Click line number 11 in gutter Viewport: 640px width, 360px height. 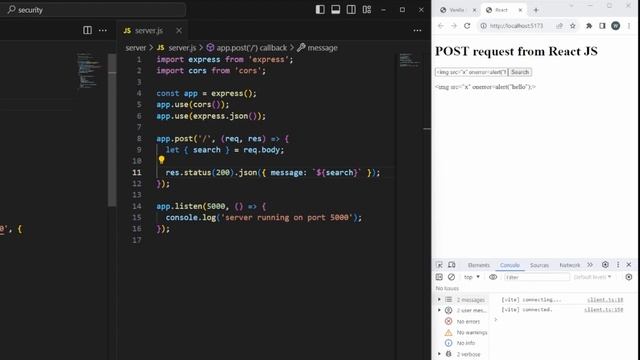(137, 173)
